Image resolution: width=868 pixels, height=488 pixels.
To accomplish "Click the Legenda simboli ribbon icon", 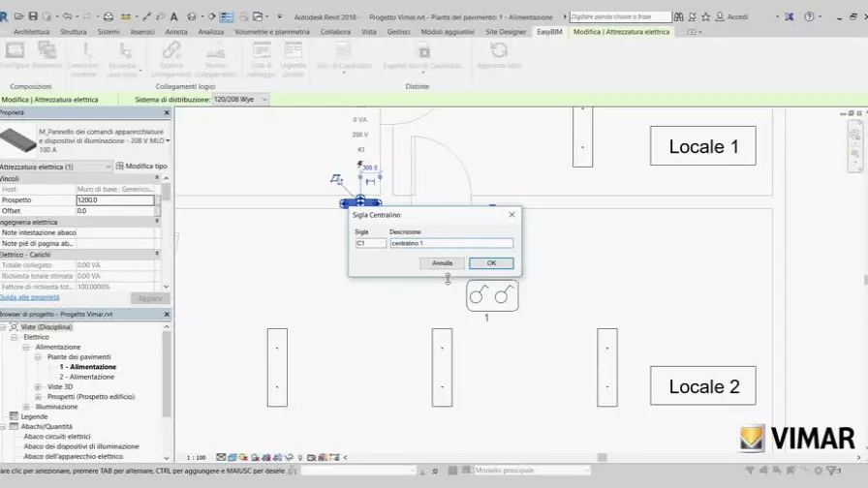I will (x=293, y=51).
